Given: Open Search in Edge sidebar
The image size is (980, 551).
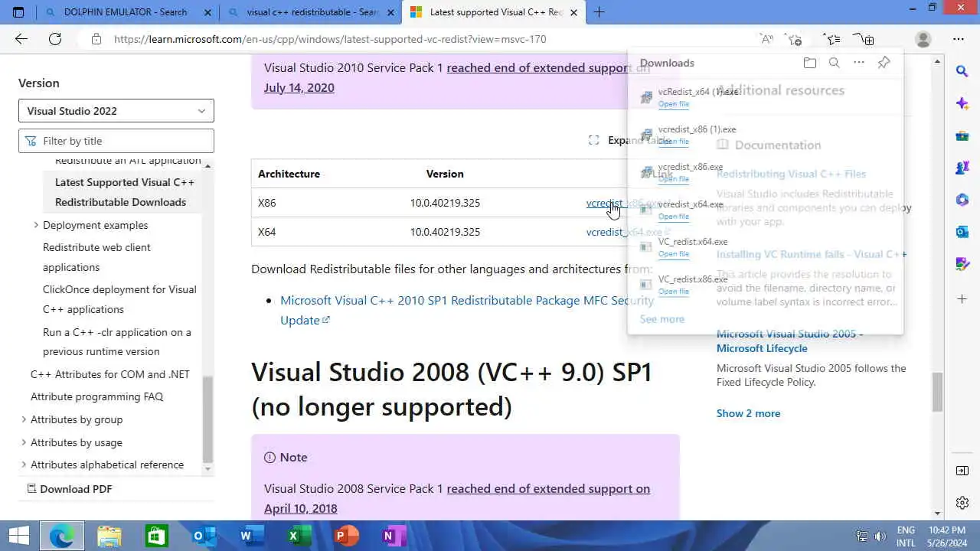Looking at the screenshot, I should tap(962, 71).
